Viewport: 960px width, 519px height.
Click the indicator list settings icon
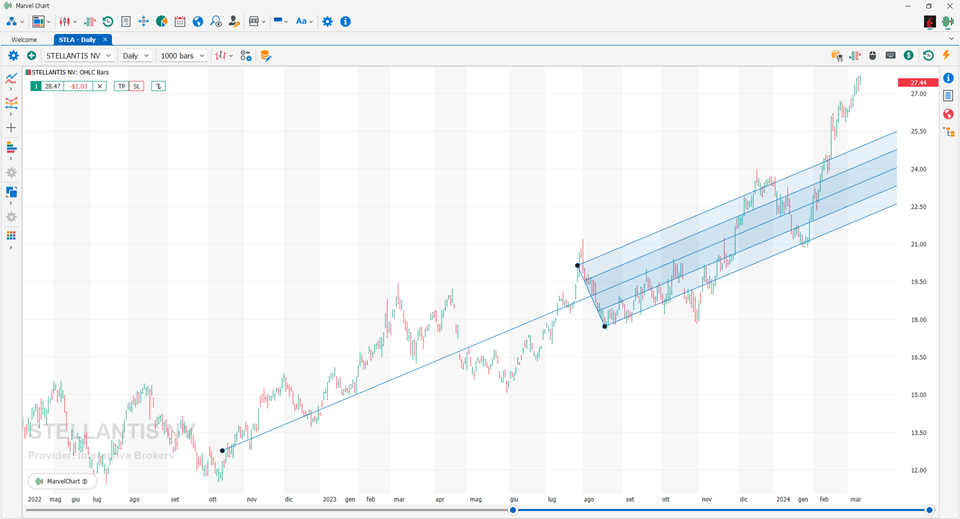tap(246, 56)
